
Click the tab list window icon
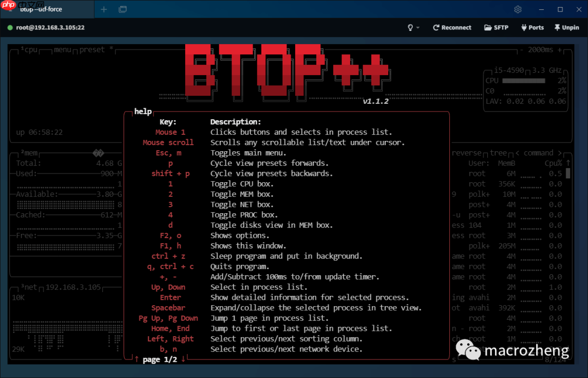(122, 9)
